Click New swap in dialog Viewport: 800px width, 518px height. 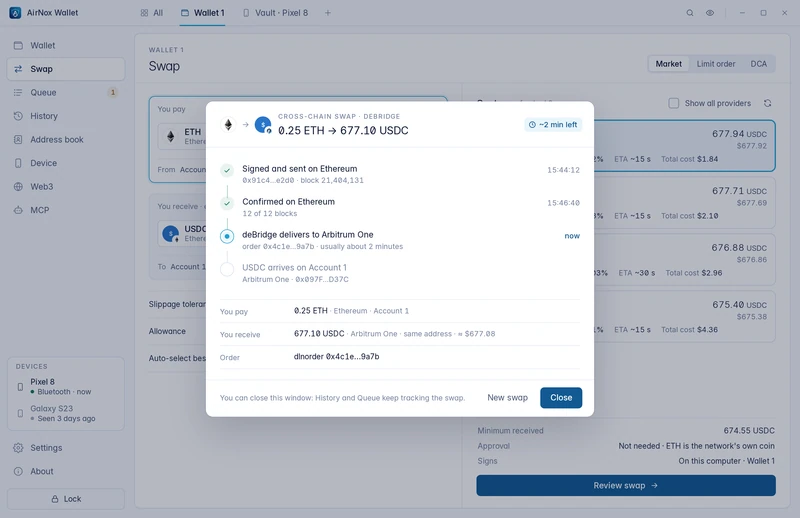pyautogui.click(x=507, y=398)
